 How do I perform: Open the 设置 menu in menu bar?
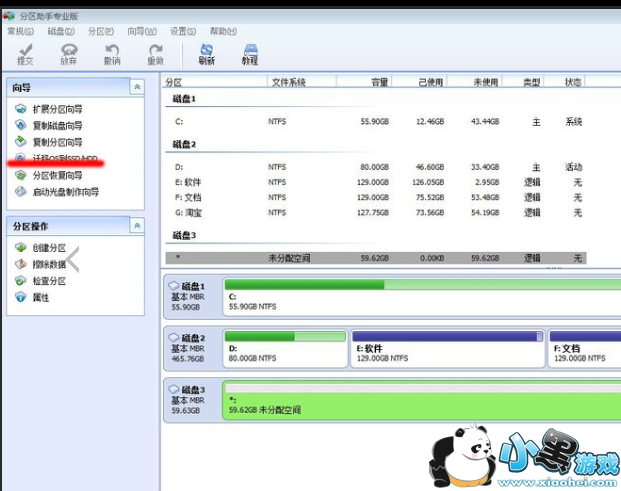tap(182, 31)
